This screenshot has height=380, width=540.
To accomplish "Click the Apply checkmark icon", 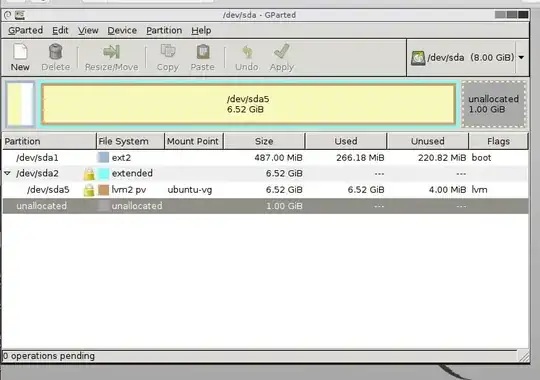I will tap(282, 52).
